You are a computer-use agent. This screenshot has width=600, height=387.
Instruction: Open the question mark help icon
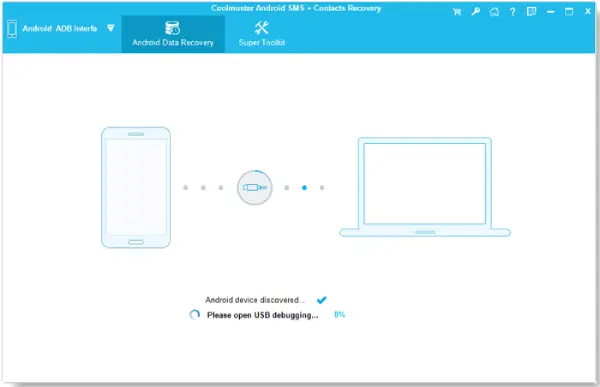pyautogui.click(x=512, y=12)
